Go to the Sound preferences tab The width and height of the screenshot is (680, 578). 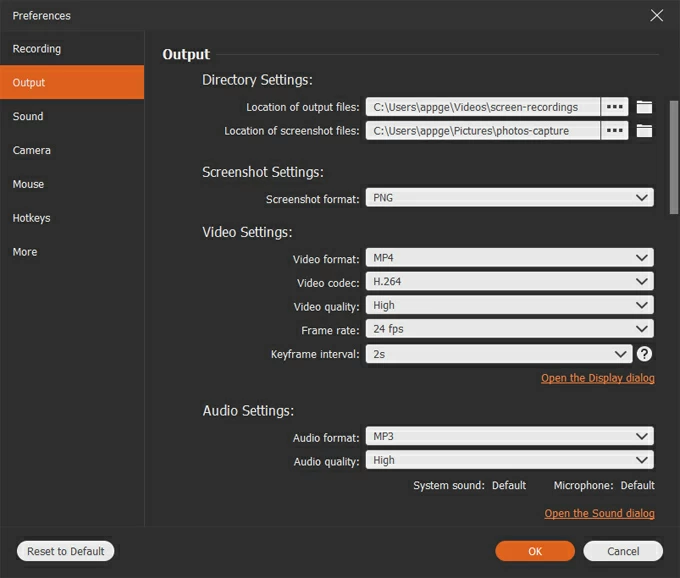72,116
